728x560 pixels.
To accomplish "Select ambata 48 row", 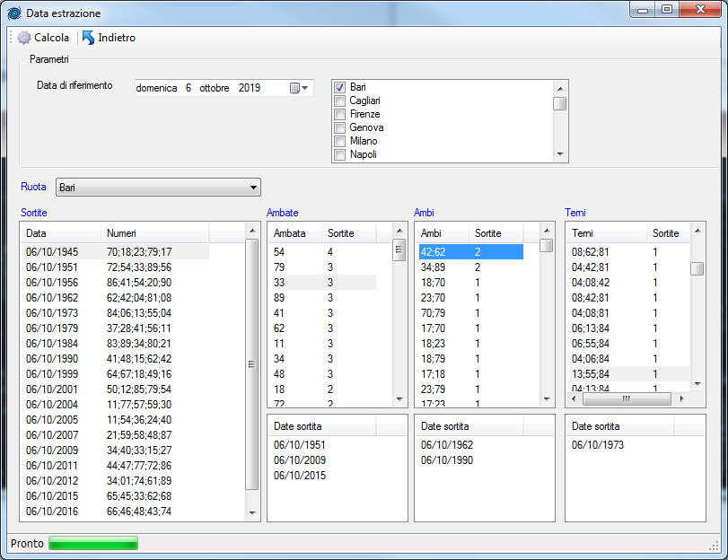I will click(324, 374).
